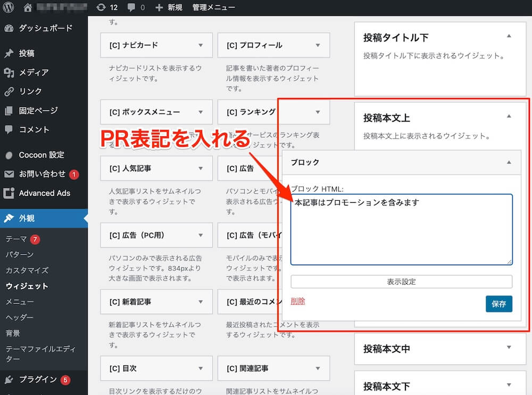Click the updates icon showing 12
The height and width of the screenshot is (395, 532).
click(x=105, y=7)
